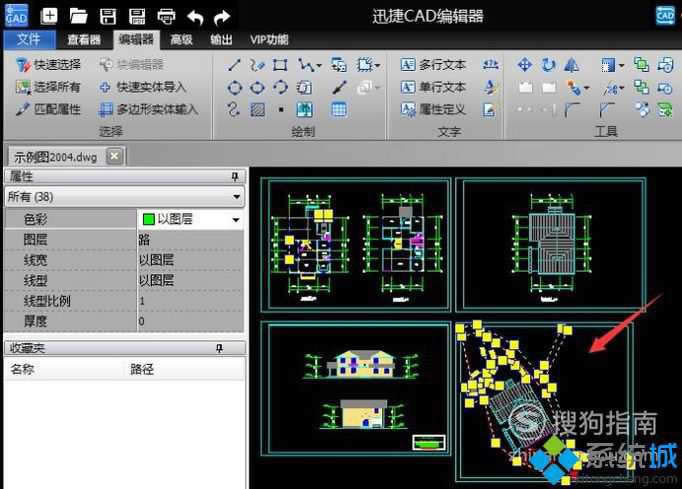Redo the last action
The height and width of the screenshot is (489, 682).
[x=222, y=17]
